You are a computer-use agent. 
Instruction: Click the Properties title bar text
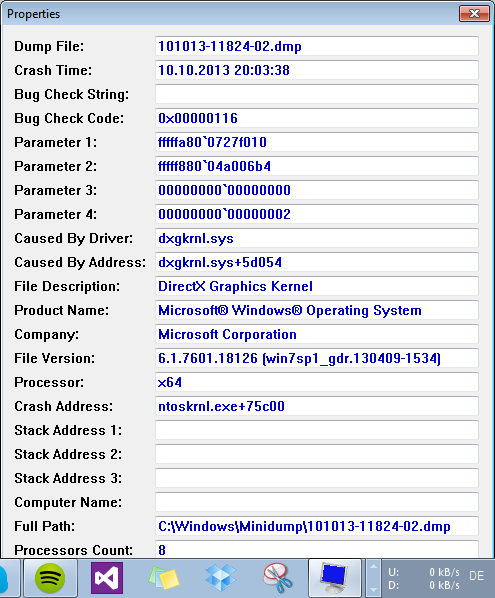coord(34,14)
